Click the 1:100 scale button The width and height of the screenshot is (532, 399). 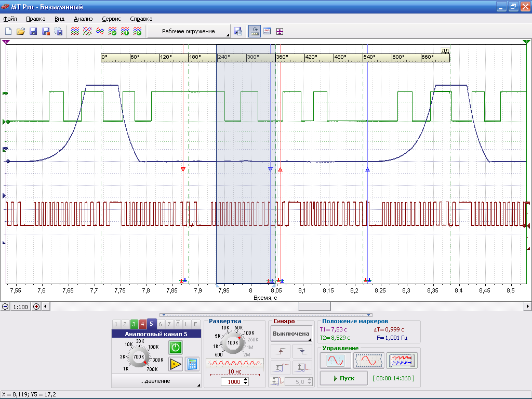[x=21, y=307]
